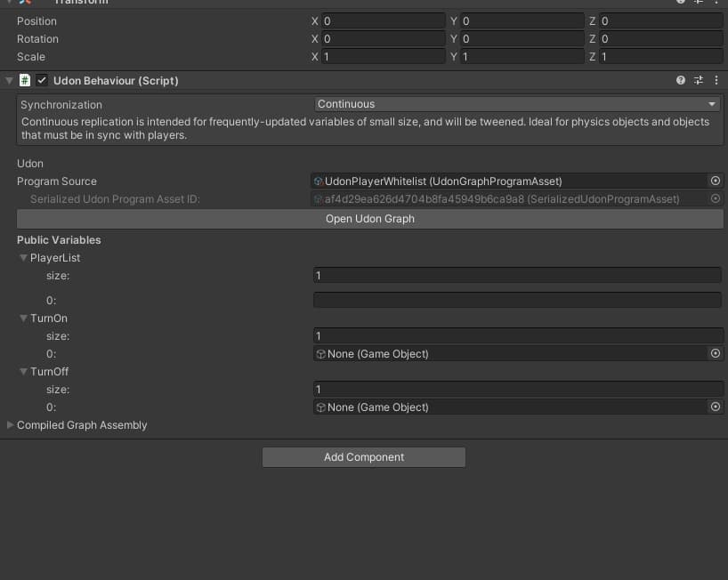
Task: Expand the Compiled Graph Assembly section
Action: pyautogui.click(x=10, y=425)
